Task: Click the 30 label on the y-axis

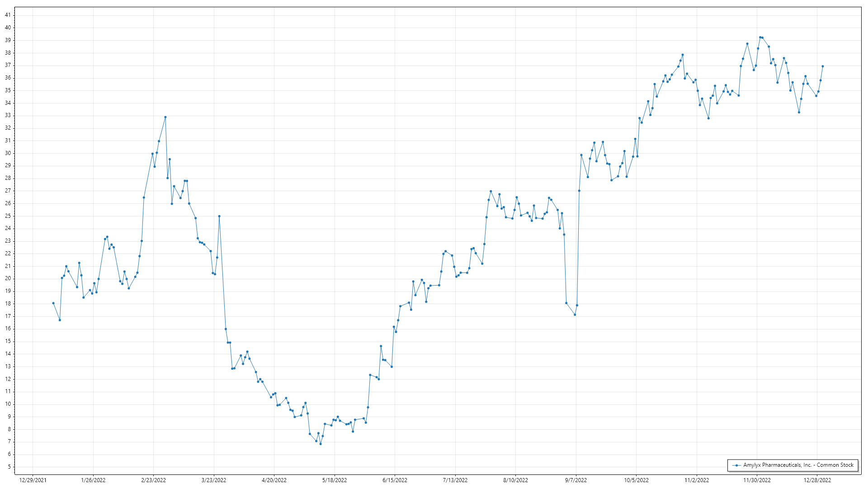Action: pos(8,153)
